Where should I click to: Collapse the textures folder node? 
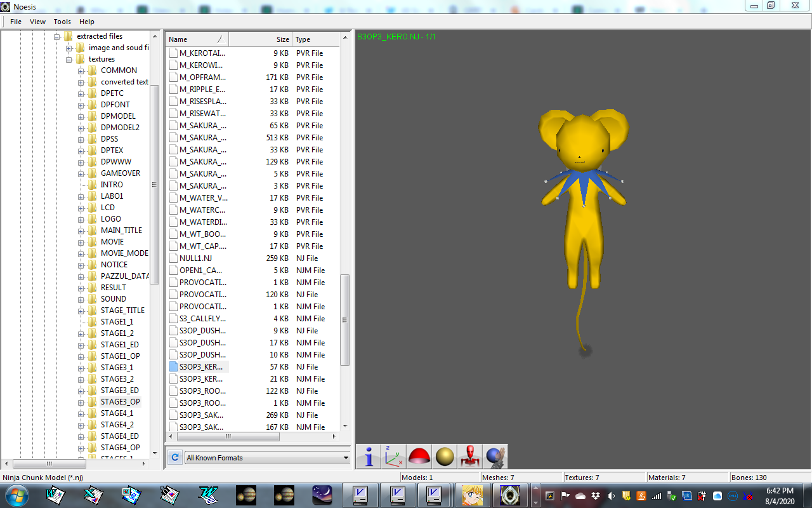click(69, 59)
